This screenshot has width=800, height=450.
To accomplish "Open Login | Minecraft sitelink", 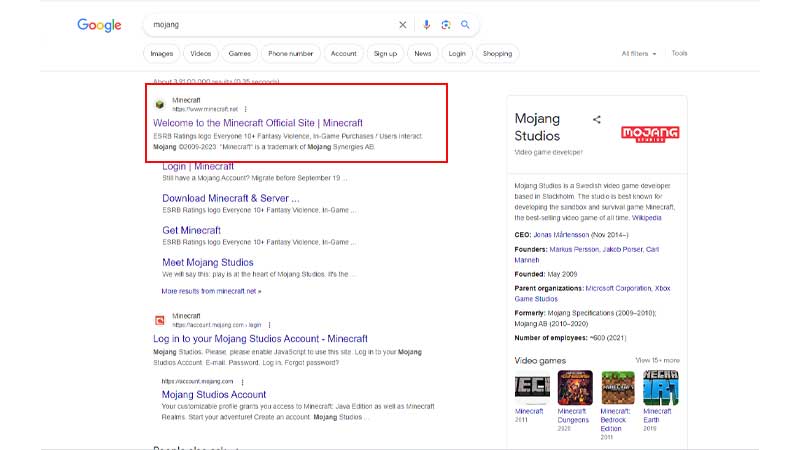I will tap(198, 166).
